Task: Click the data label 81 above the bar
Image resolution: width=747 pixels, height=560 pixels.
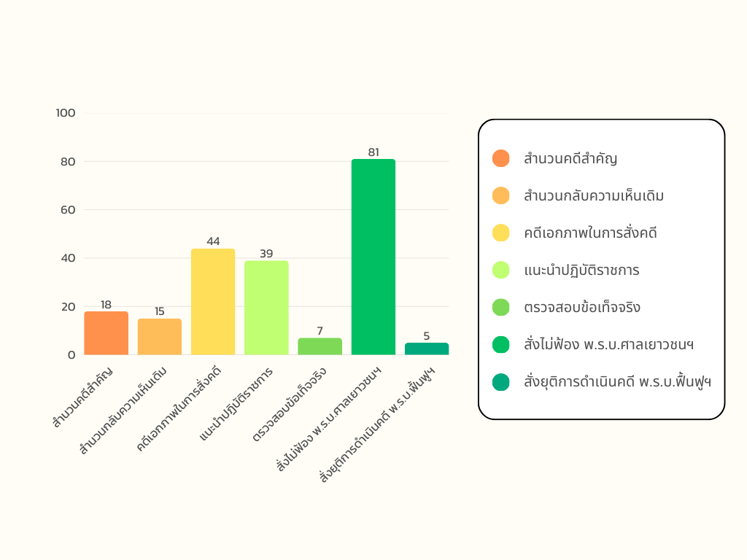Action: 373,152
